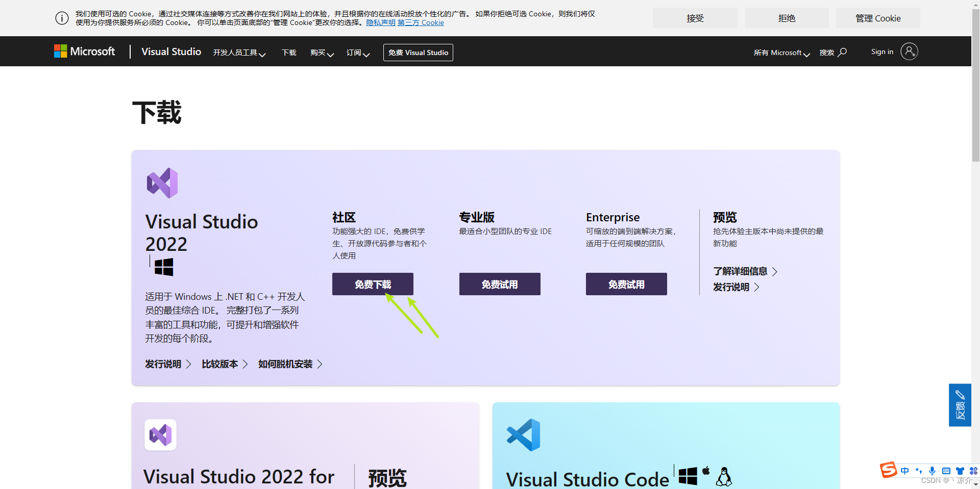Screen dimensions: 980x489
Task: Click the Sogou microphone voice input icon
Action: point(933,471)
